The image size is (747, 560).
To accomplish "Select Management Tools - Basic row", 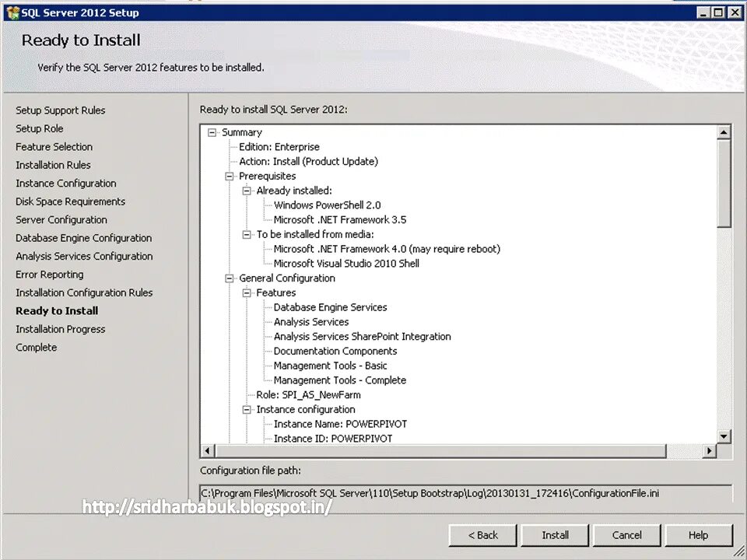I will point(330,366).
